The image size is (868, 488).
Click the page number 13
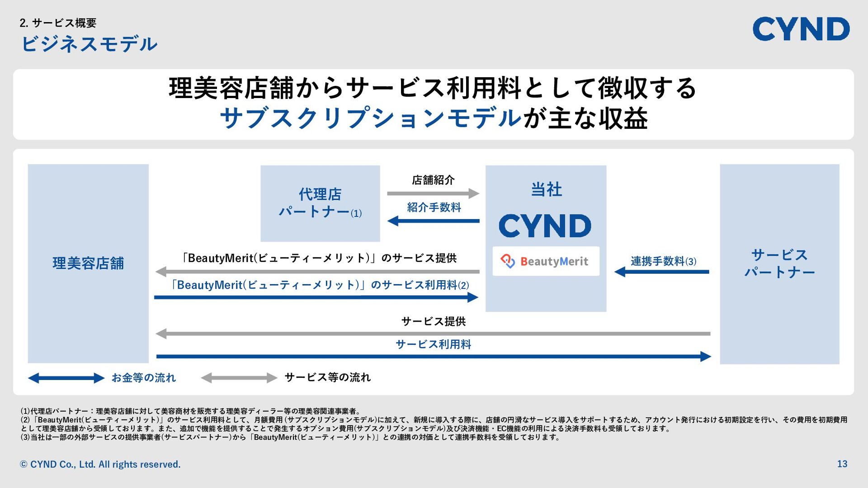(x=842, y=464)
